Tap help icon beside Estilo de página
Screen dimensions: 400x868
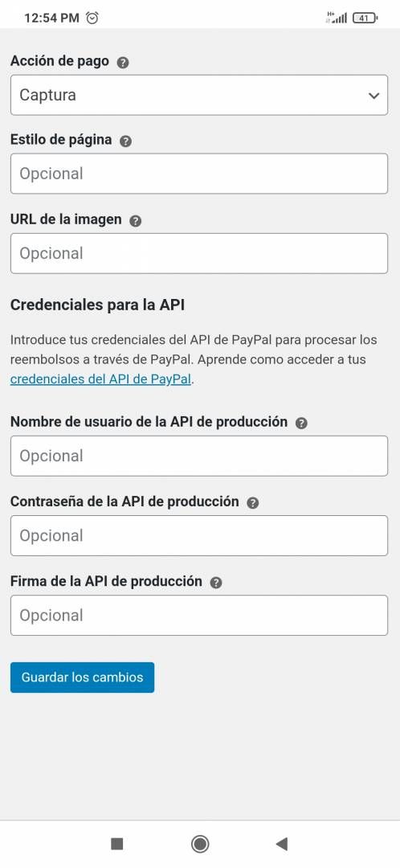coord(125,141)
